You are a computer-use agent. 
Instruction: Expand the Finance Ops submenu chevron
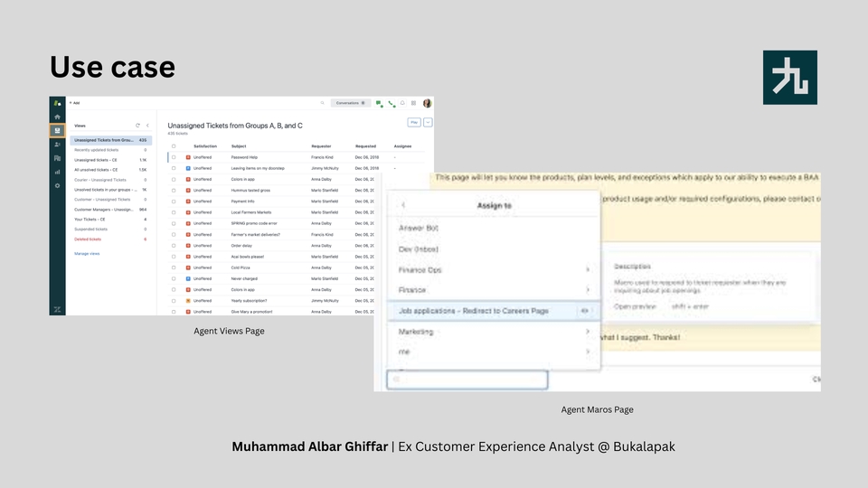click(x=588, y=269)
